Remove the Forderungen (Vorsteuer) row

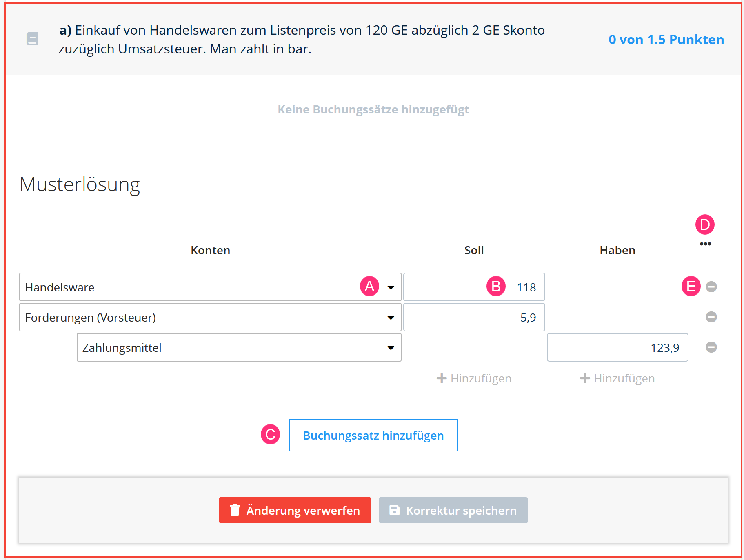711,317
